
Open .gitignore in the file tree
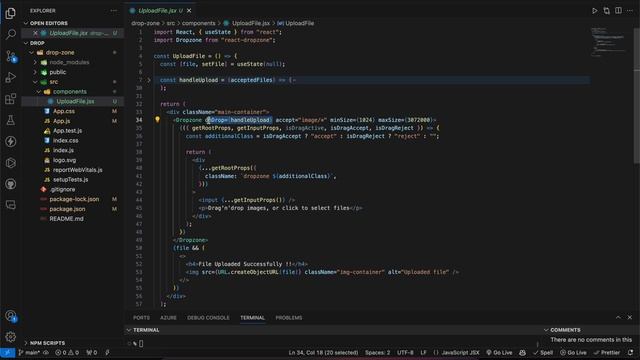62,189
